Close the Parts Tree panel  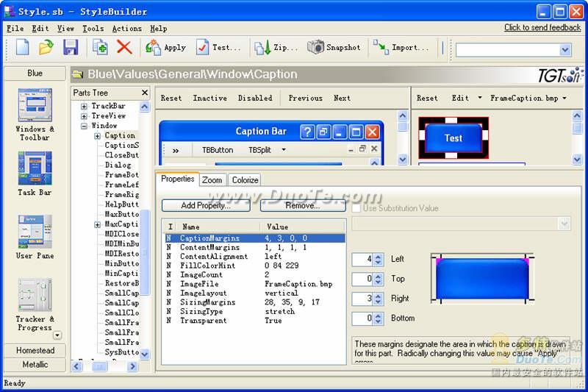(x=145, y=92)
